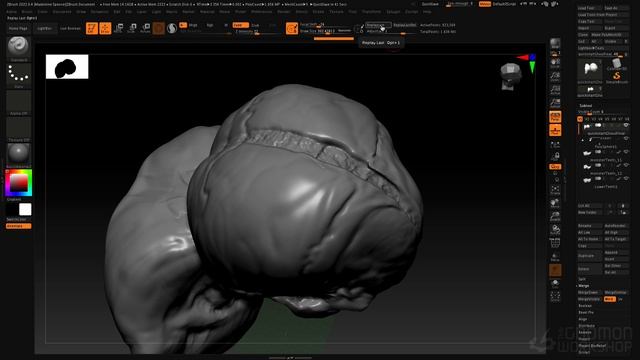The height and width of the screenshot is (360, 640).
Task: Expand the Remesh subsection
Action: pyautogui.click(x=585, y=332)
